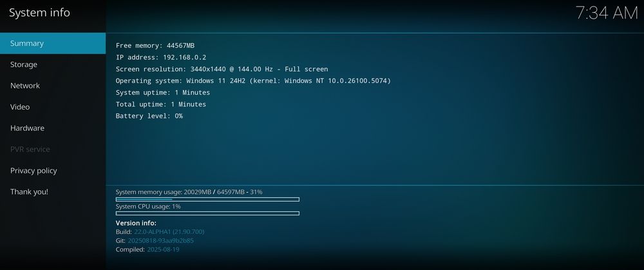
Task: Select the Summary tab in sidebar
Action: (53, 43)
